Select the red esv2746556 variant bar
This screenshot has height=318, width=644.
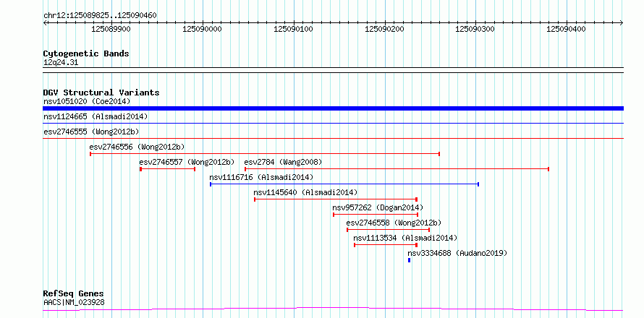pyautogui.click(x=265, y=154)
